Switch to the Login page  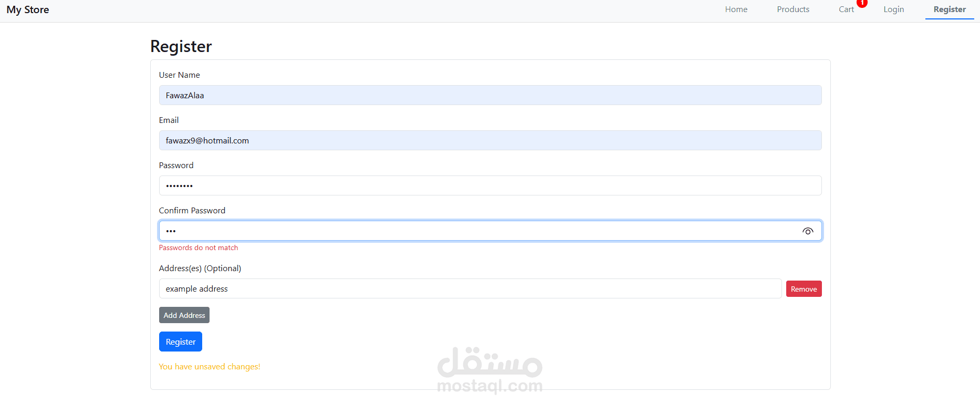coord(893,9)
